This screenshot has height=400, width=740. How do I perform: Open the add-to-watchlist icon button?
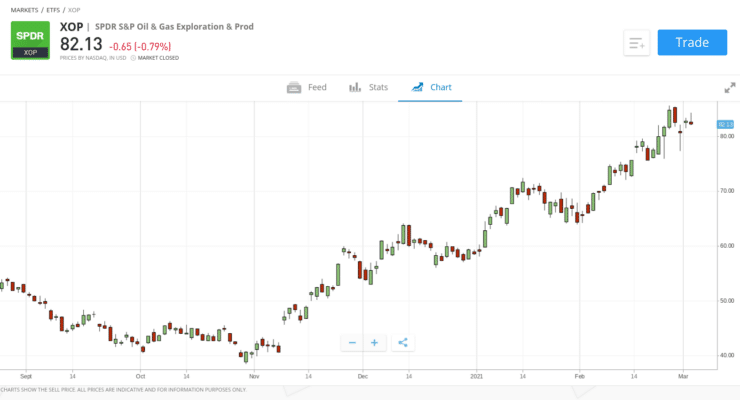(x=637, y=43)
